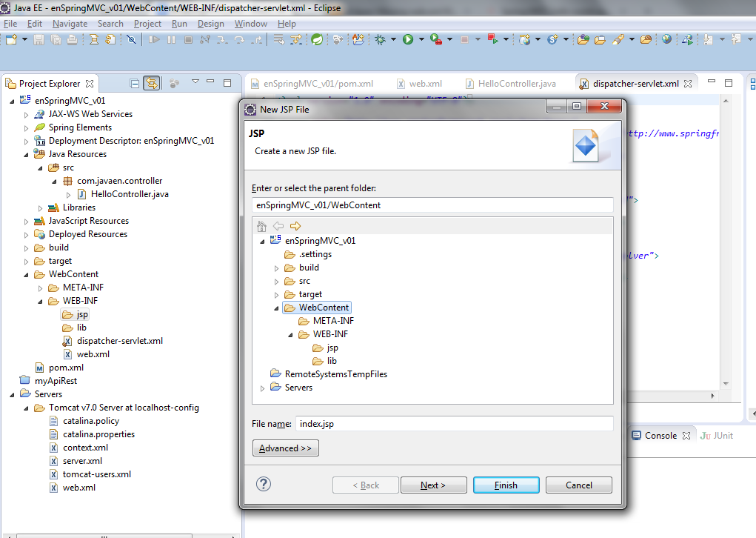Screen dimensions: 756x538
Task: Switch to the JUnit tab
Action: [x=717, y=436]
